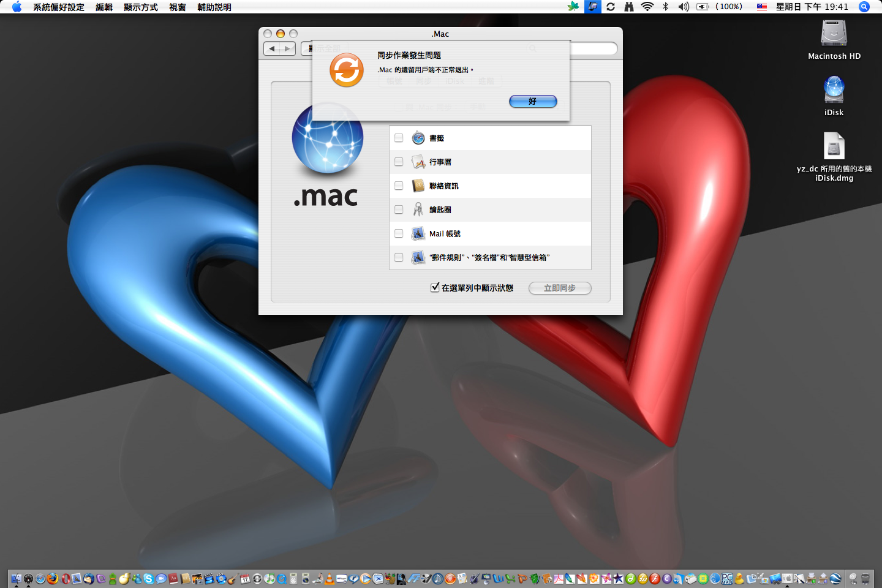Open Finder from the Dock
This screenshot has width=882, height=588.
(x=17, y=578)
